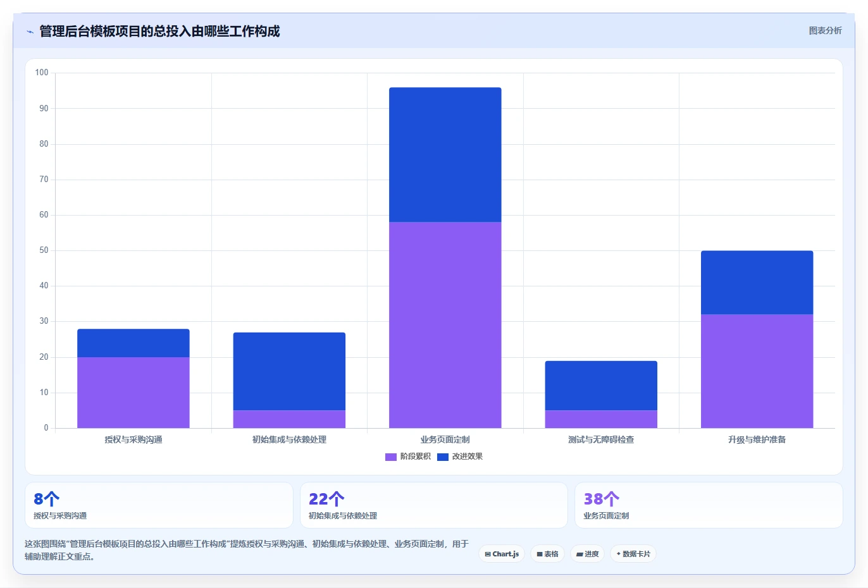Image resolution: width=868 pixels, height=588 pixels.
Task: Click the blue segment of the 业务页面定制 bar
Action: [x=445, y=155]
